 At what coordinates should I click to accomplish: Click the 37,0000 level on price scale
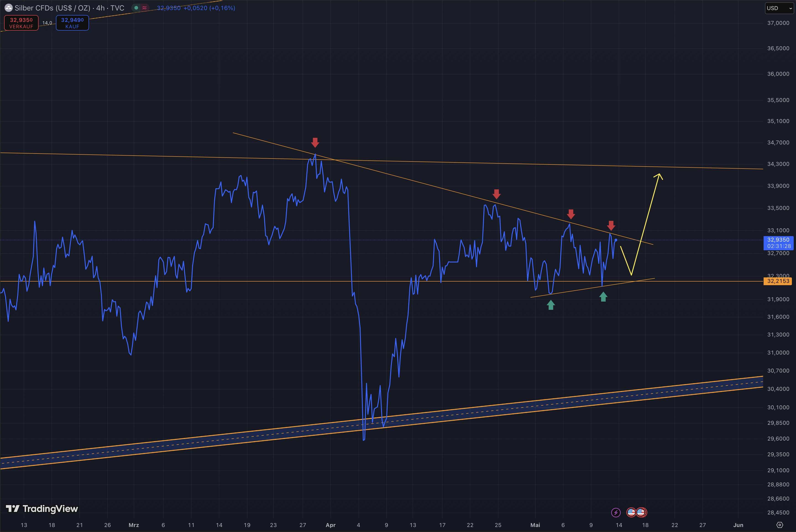pos(778,23)
